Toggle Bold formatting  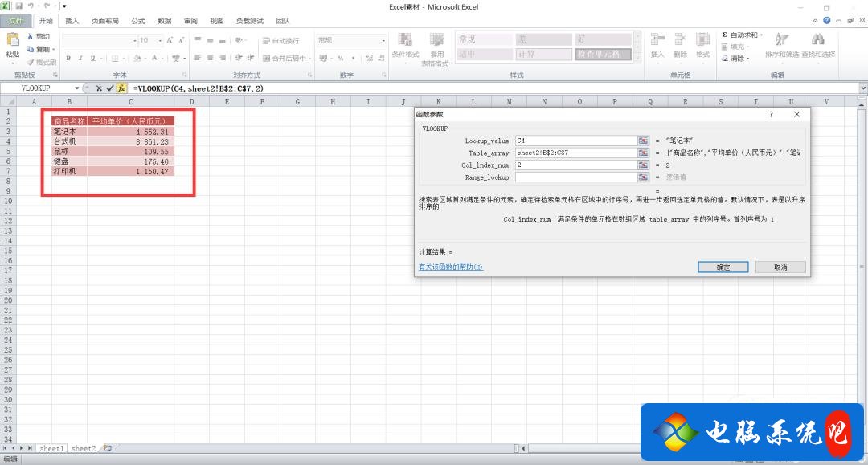click(x=68, y=58)
